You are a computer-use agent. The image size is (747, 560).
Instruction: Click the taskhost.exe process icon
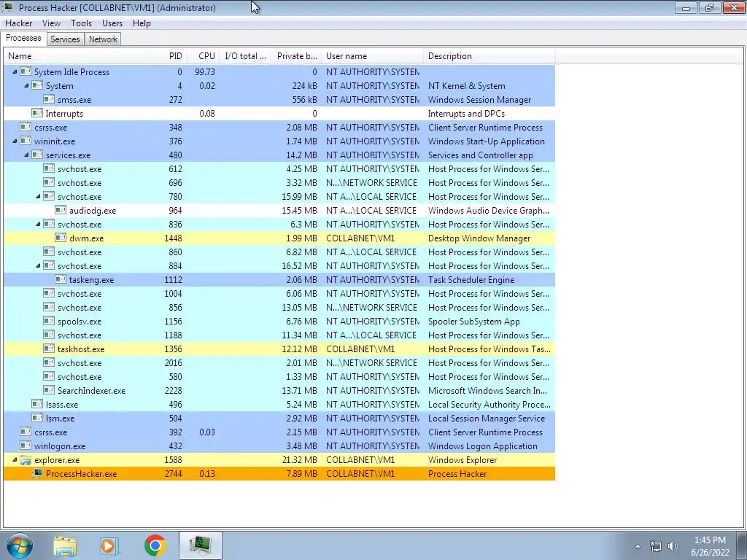tap(49, 349)
